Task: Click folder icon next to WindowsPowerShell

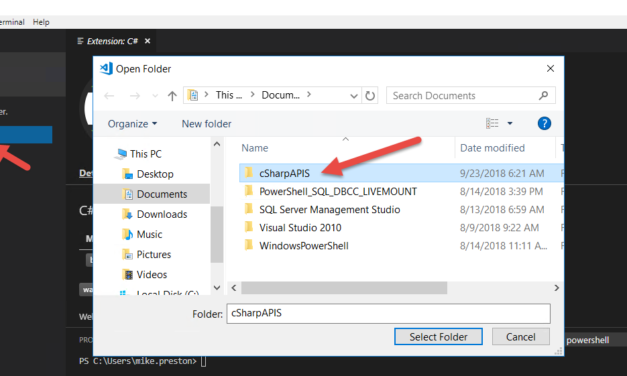Action: [248, 245]
